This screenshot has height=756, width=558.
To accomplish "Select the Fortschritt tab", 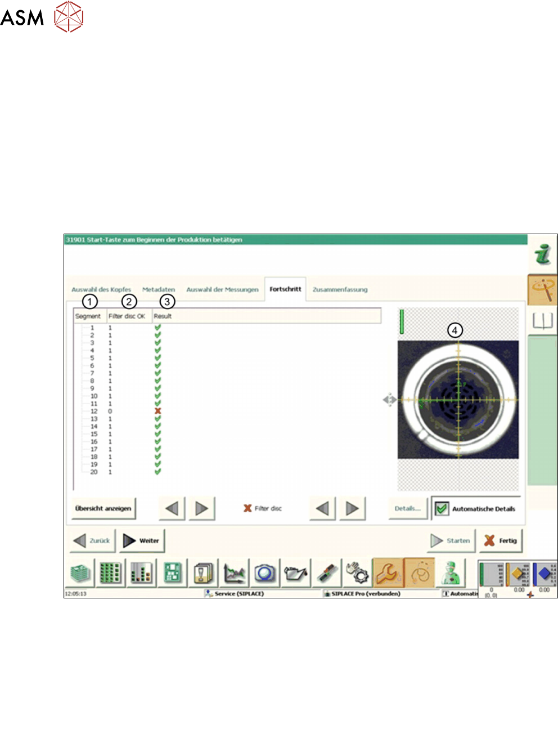I will click(x=285, y=289).
